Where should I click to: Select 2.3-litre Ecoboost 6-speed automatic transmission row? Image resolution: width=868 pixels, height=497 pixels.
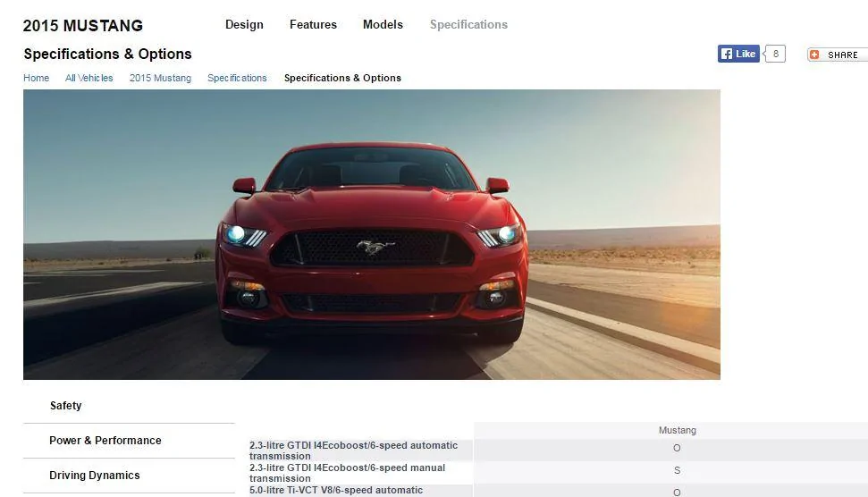[x=559, y=451]
